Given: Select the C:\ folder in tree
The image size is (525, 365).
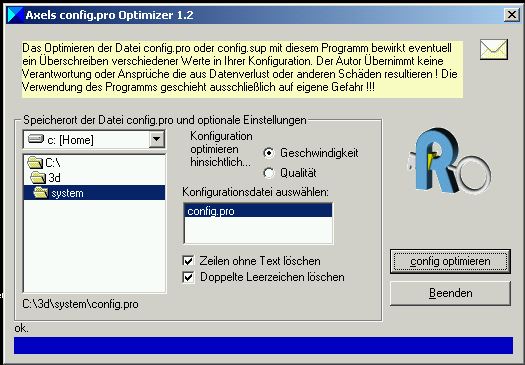Looking at the screenshot, I should point(94,163).
